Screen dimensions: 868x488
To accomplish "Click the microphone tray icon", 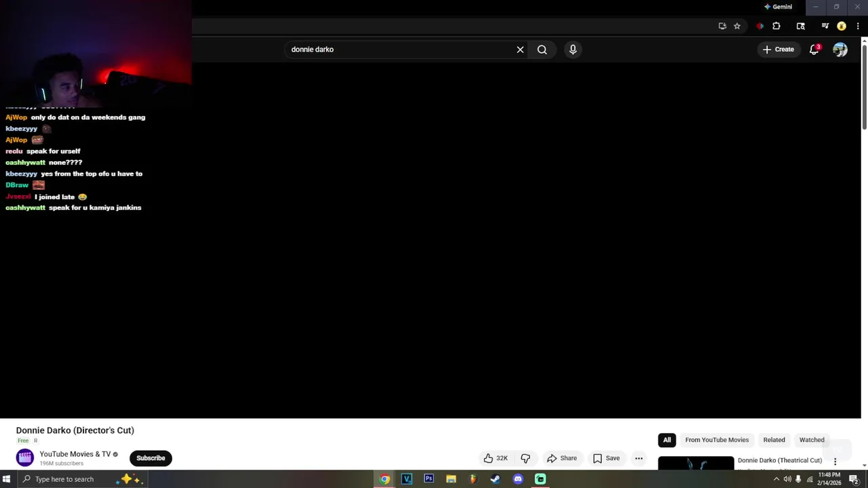I will [x=798, y=479].
